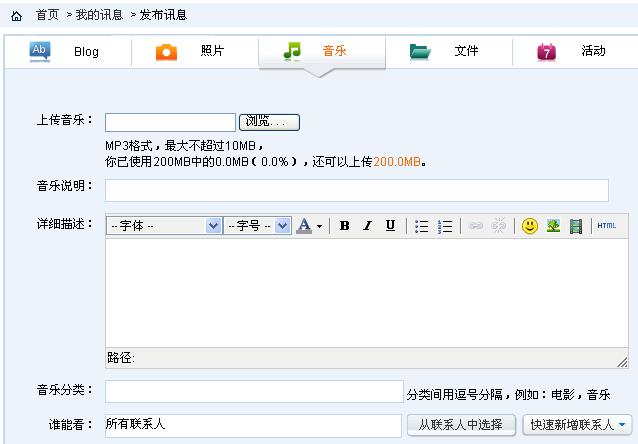
Task: Insert an image with picture icon
Action: (x=553, y=225)
